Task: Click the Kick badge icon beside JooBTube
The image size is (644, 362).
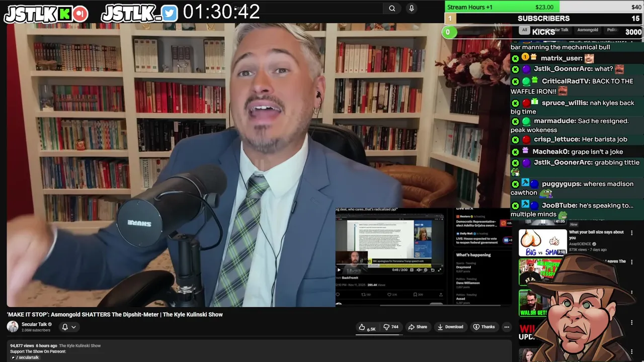Action: [x=515, y=206]
